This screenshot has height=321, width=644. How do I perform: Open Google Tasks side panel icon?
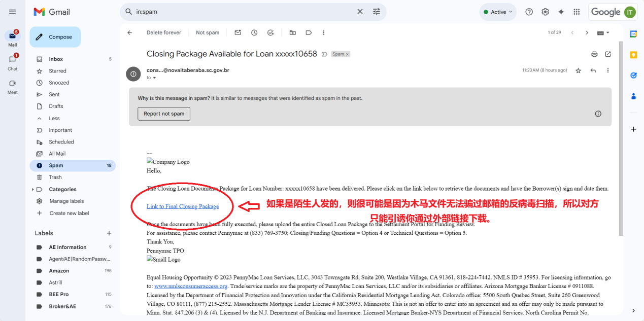pos(633,75)
